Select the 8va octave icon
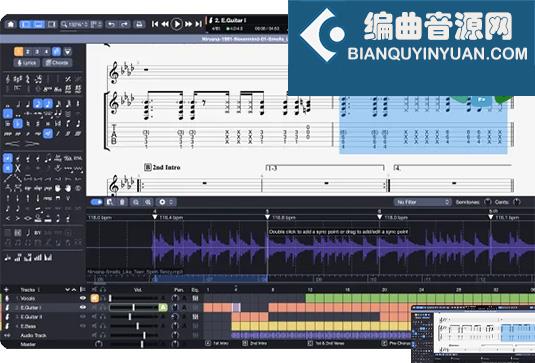 [x=48, y=89]
